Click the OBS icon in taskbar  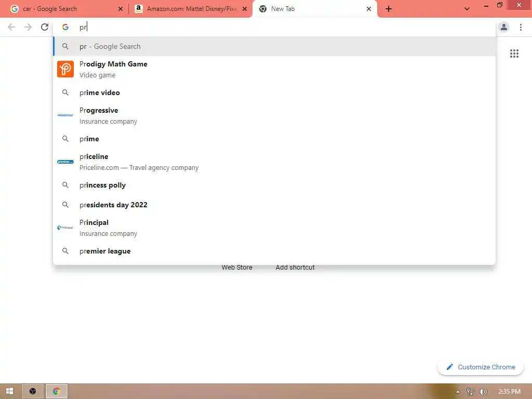point(33,391)
